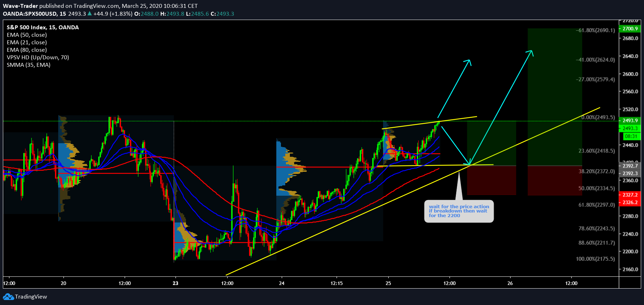Click the 08:31 countdown timer label
The height and width of the screenshot is (305, 644).
[631, 136]
